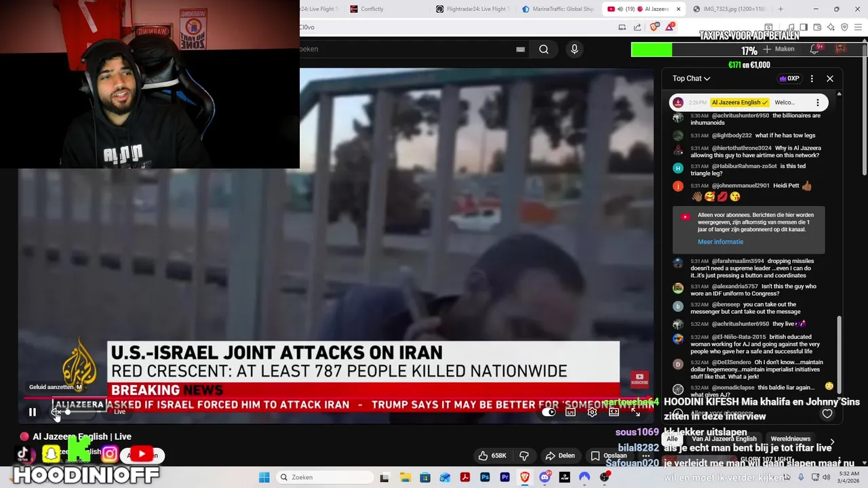
Task: Open YouTube notifications bell
Action: [x=814, y=49]
